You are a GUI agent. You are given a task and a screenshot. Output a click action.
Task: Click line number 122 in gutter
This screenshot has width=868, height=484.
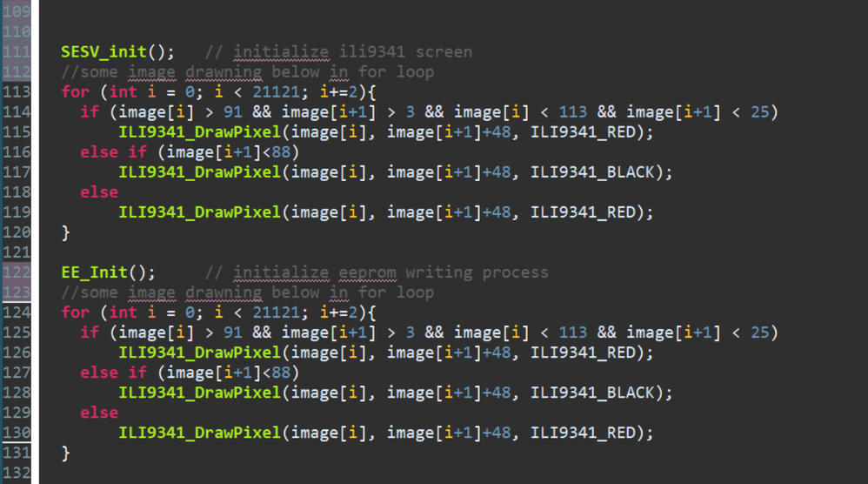pyautogui.click(x=16, y=272)
